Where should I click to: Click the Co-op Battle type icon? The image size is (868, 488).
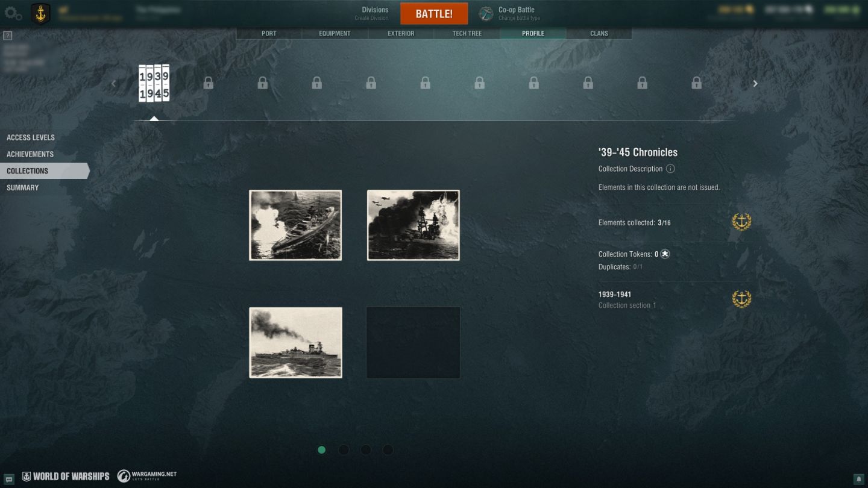click(486, 14)
